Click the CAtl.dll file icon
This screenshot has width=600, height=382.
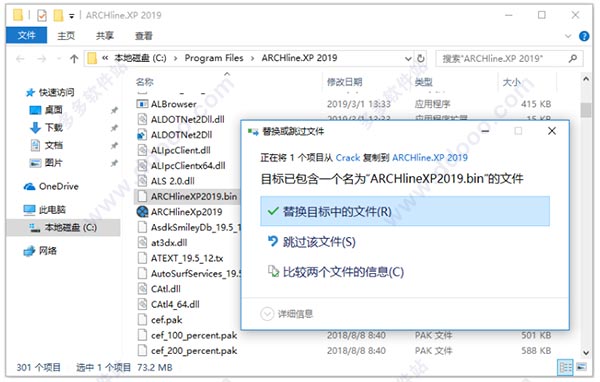[142, 289]
